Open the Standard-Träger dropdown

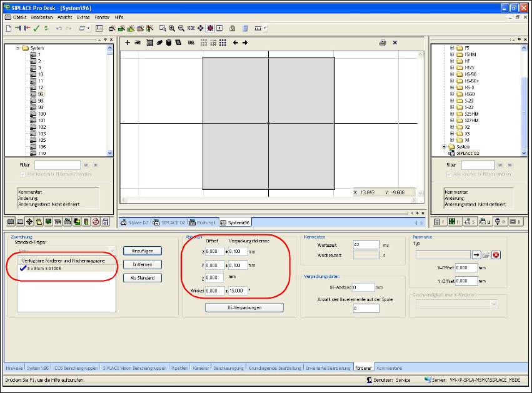coord(113,249)
